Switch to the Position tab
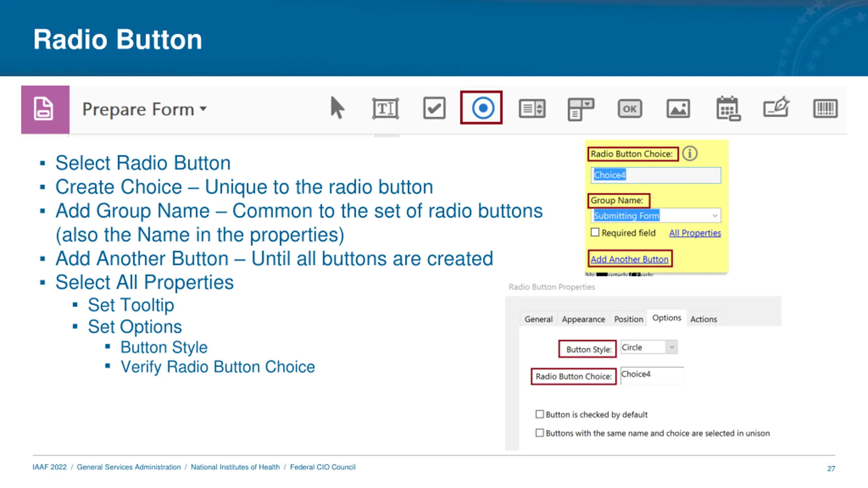The height and width of the screenshot is (488, 868). coord(629,319)
